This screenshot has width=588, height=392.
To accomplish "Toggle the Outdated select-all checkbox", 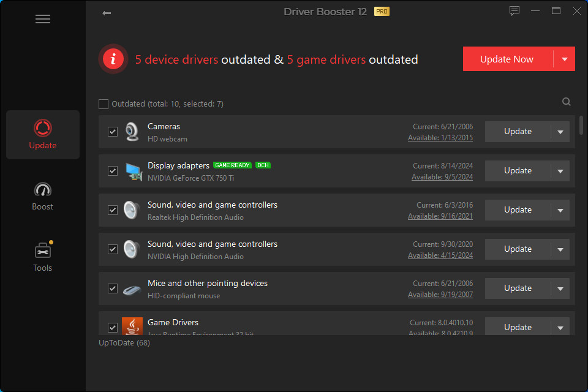I will (x=104, y=104).
